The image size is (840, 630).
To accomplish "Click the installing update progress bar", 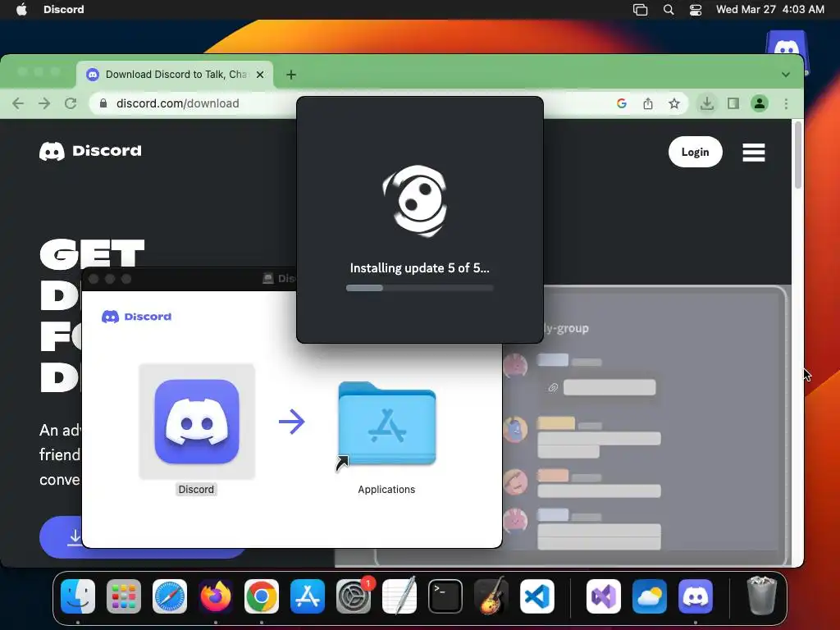I will tap(419, 288).
